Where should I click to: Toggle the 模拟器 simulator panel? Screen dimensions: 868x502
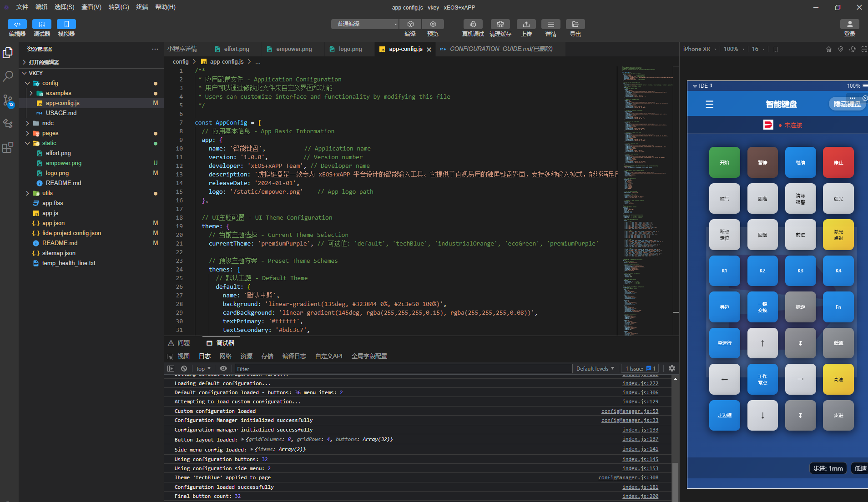66,24
